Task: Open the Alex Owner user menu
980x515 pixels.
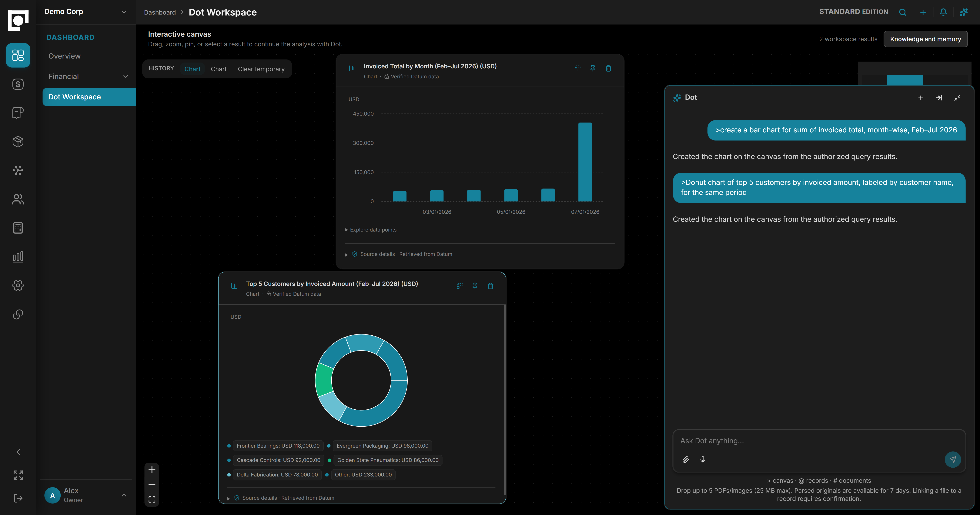Action: click(x=86, y=495)
